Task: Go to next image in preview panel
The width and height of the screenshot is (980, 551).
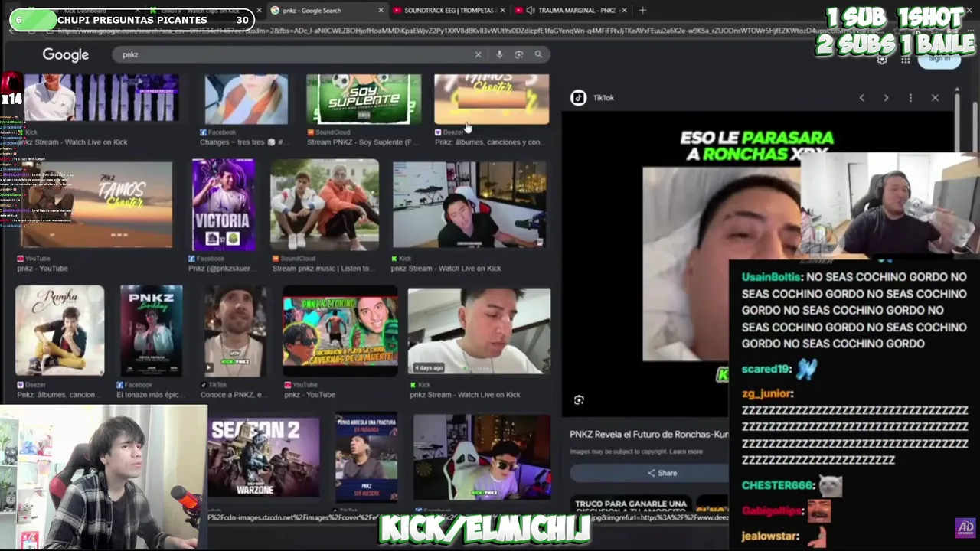Action: pos(886,98)
